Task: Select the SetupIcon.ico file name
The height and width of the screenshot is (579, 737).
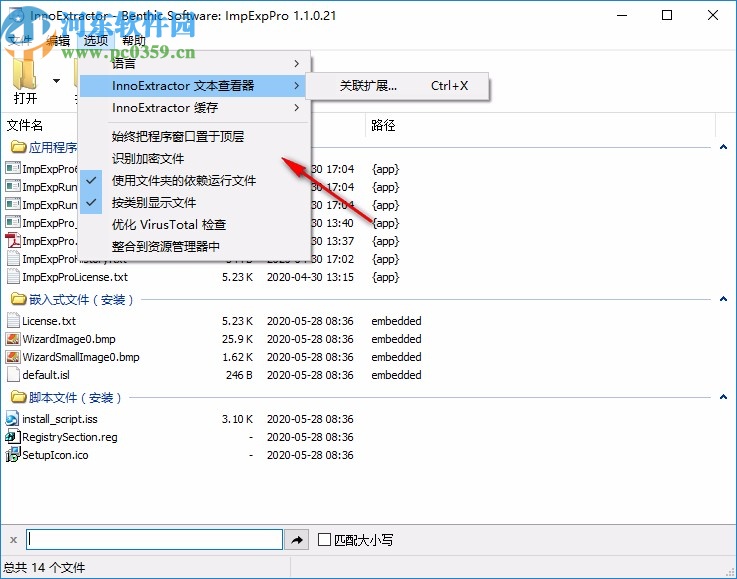Action: pyautogui.click(x=55, y=455)
